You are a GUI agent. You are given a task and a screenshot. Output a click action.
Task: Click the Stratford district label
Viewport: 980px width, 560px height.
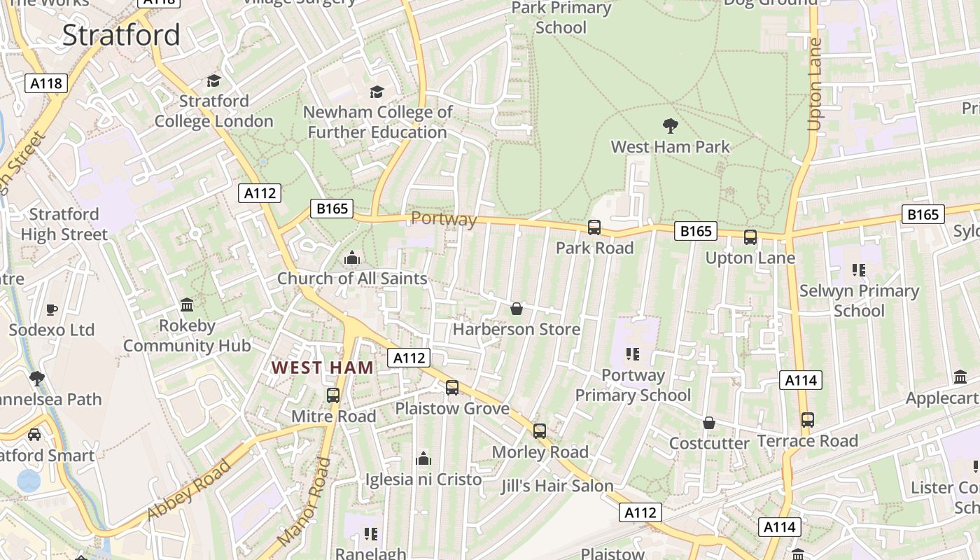click(121, 35)
